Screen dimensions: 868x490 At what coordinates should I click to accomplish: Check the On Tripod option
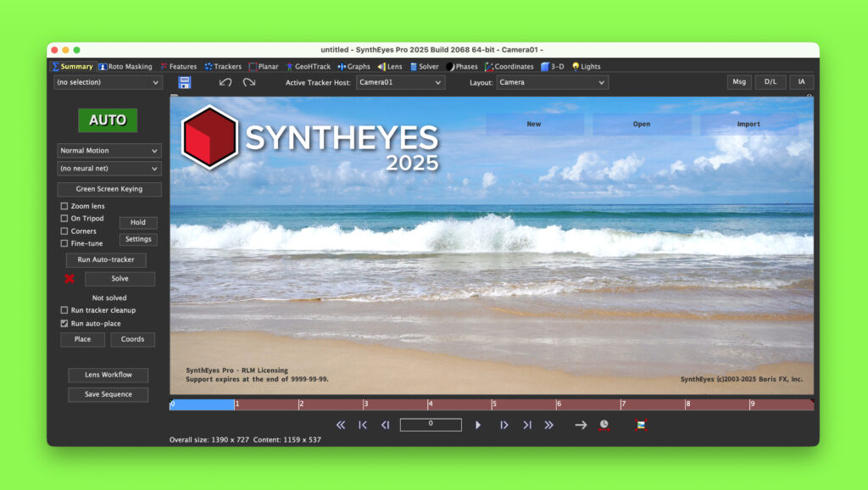64,218
